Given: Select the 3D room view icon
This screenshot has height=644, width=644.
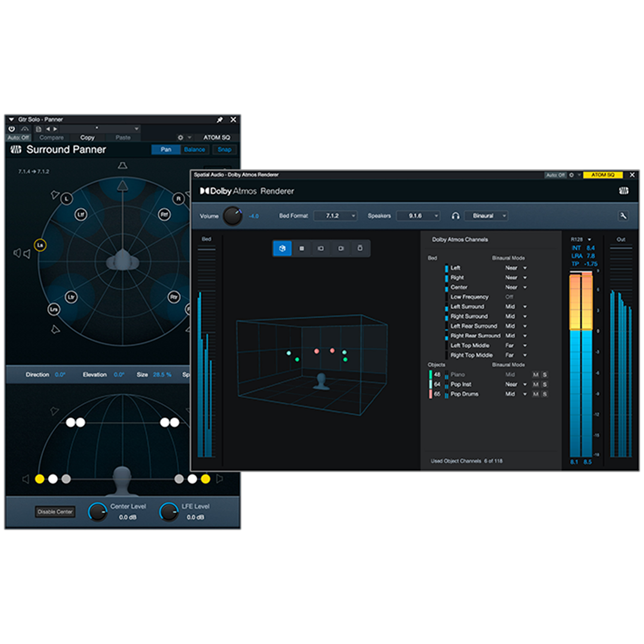Looking at the screenshot, I should (x=282, y=249).
